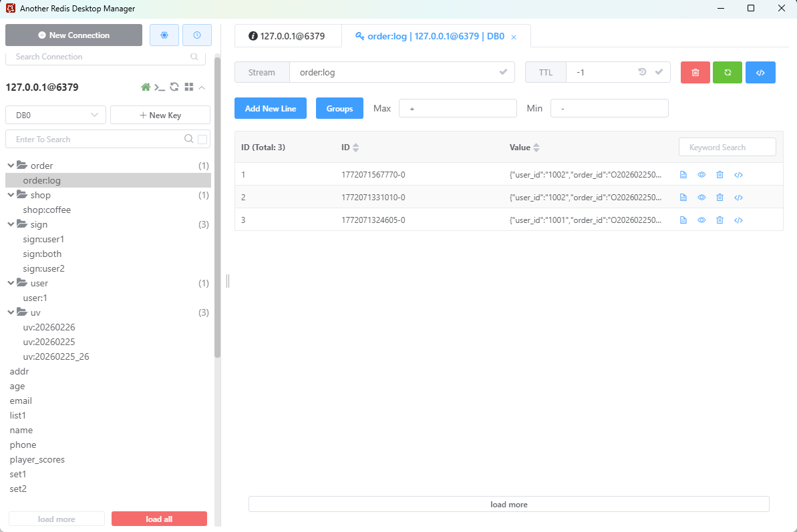Screen dimensions: 797x532
Task: Open the command log clock button
Action: point(197,35)
